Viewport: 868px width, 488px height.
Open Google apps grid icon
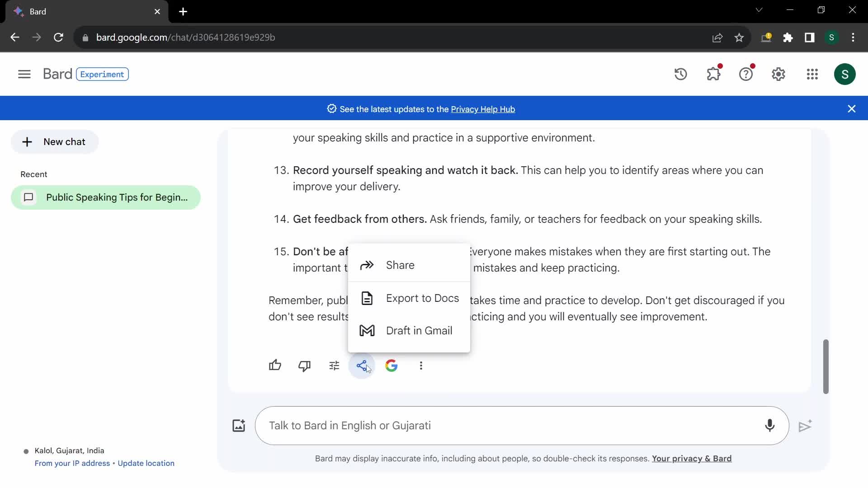pyautogui.click(x=812, y=74)
